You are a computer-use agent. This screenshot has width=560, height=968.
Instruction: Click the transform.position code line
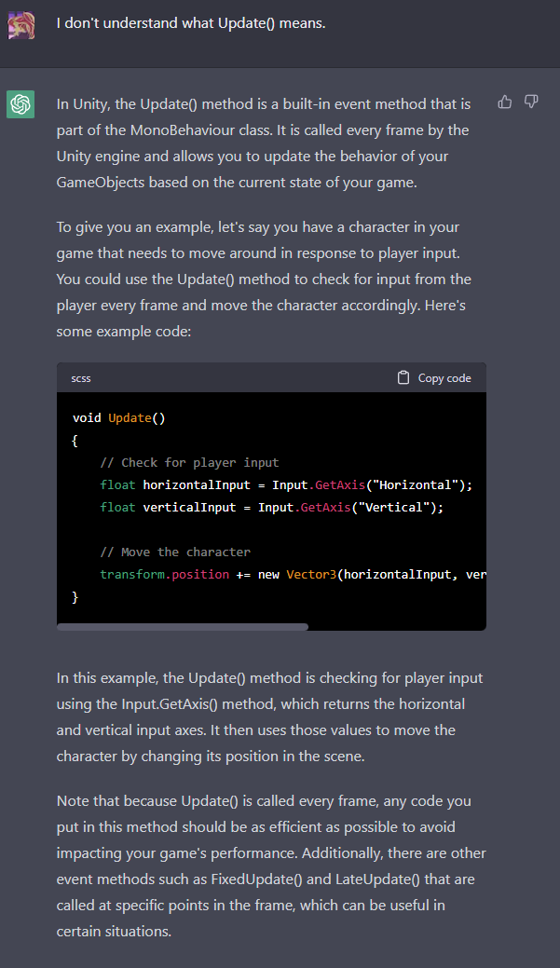tap(293, 574)
